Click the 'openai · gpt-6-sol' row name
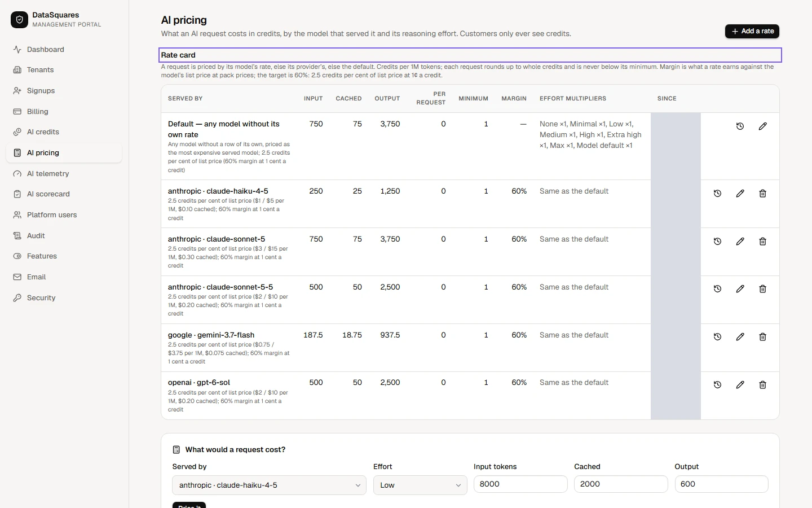812x508 pixels. (x=199, y=383)
